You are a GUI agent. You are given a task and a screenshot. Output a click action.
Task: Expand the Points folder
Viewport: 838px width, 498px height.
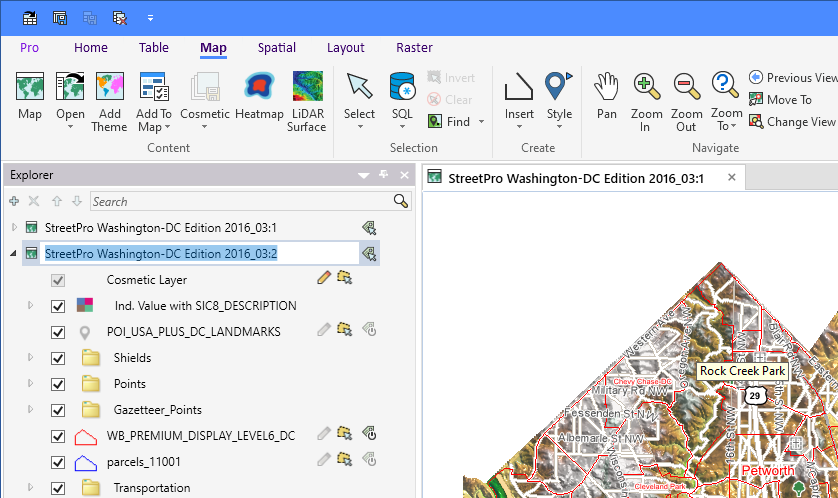30,383
